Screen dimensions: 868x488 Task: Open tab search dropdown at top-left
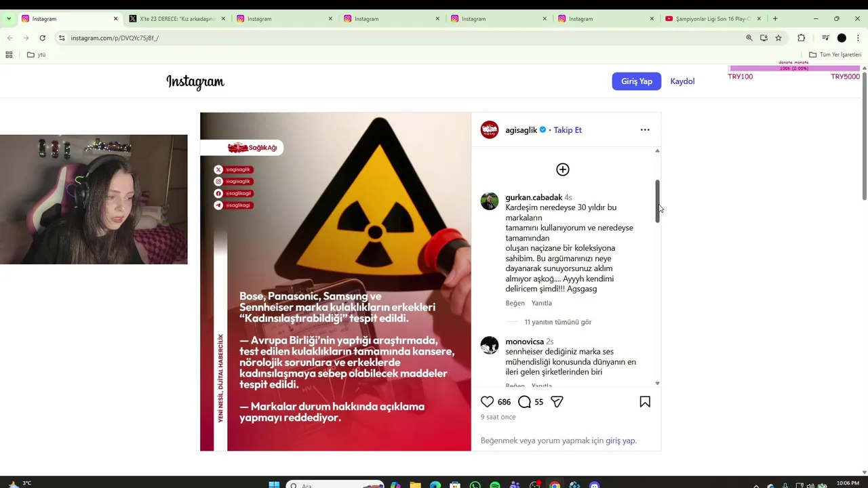click(x=8, y=18)
